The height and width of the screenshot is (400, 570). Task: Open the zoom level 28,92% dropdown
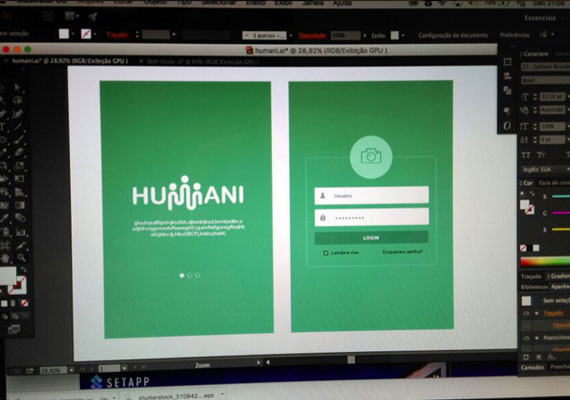57,371
